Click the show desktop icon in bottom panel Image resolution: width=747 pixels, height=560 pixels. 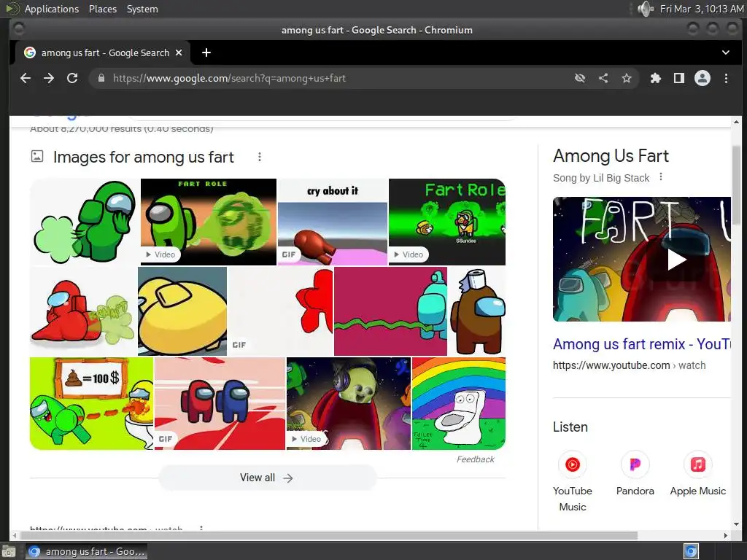point(9,552)
